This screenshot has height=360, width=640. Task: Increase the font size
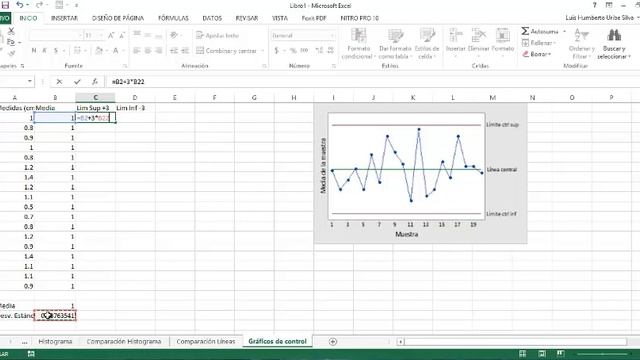coord(111,36)
